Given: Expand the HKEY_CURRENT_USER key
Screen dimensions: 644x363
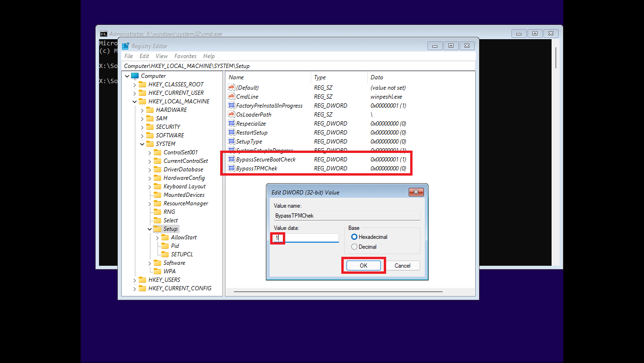Looking at the screenshot, I should (135, 93).
